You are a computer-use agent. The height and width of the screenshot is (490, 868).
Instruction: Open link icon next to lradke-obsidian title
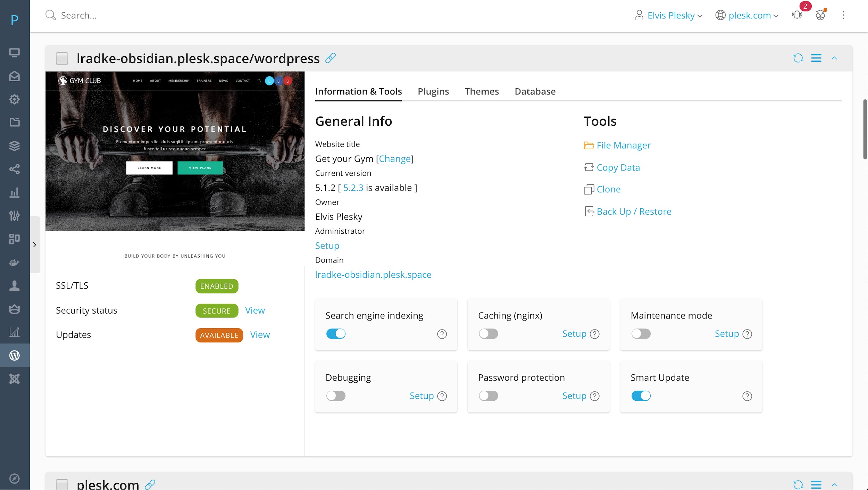point(331,58)
